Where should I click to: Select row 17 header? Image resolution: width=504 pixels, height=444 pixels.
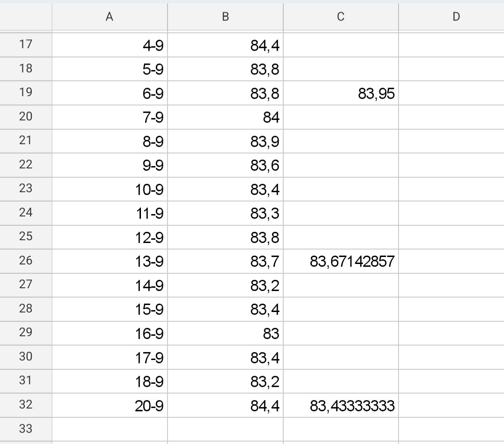(26, 46)
